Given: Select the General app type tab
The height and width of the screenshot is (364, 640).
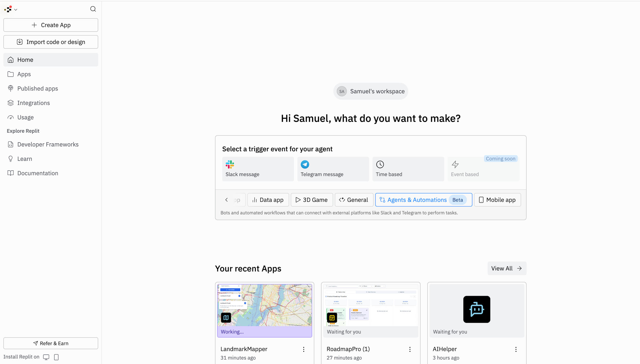Looking at the screenshot, I should [354, 200].
